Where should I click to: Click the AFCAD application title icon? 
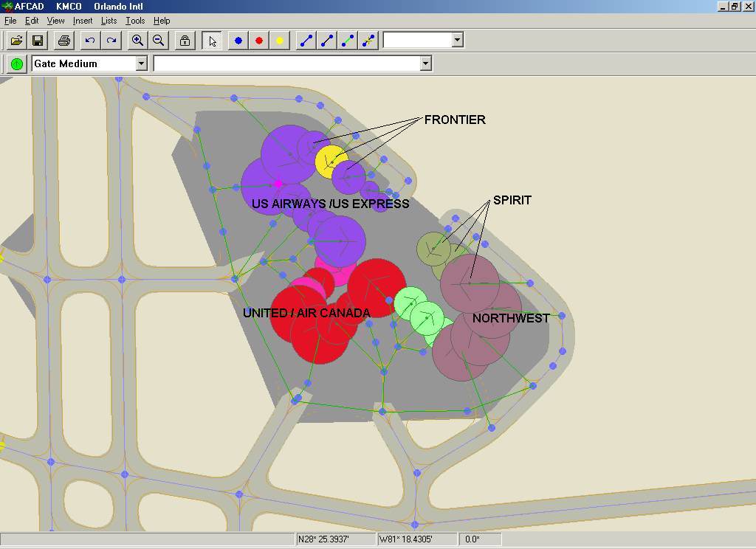click(x=7, y=6)
